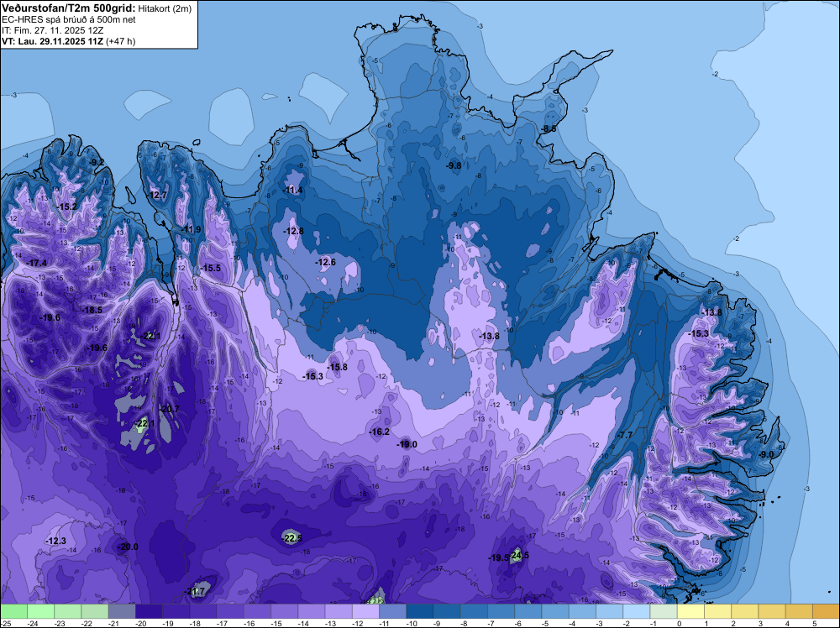Click the -8.5 temperature label
840x628 pixels.
tap(549, 129)
